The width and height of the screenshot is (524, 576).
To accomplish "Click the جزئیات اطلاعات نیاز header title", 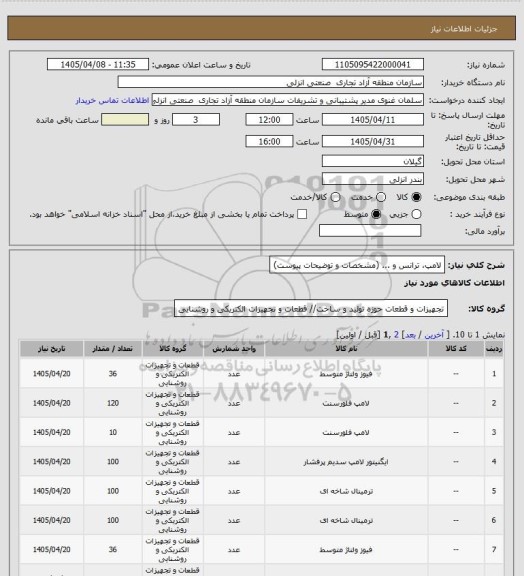I will tap(464, 29).
